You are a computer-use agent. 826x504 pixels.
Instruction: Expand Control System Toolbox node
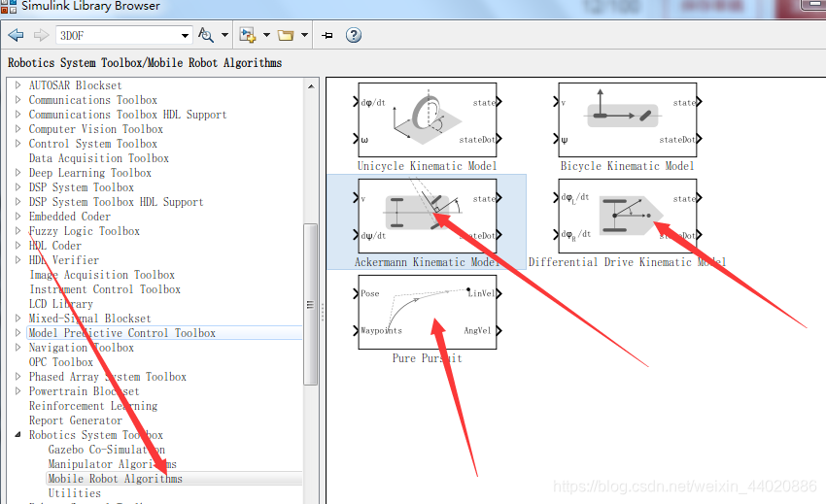(x=17, y=144)
